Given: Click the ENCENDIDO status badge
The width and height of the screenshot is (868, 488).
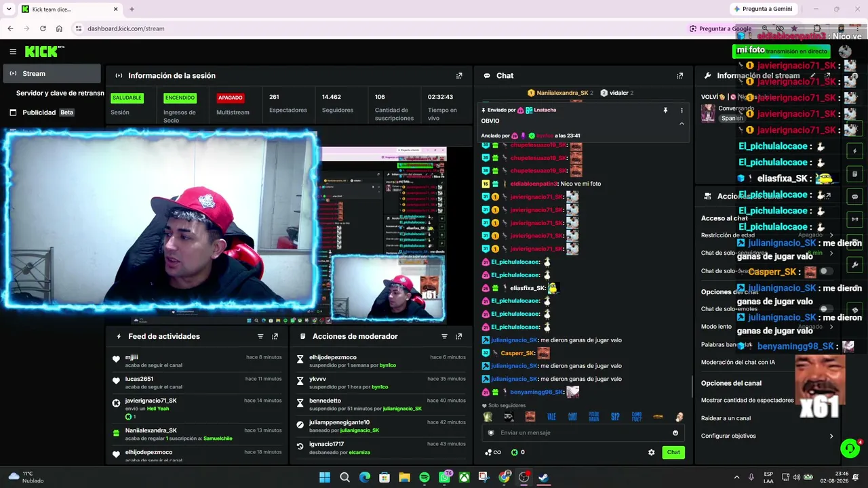Looking at the screenshot, I should (x=180, y=98).
